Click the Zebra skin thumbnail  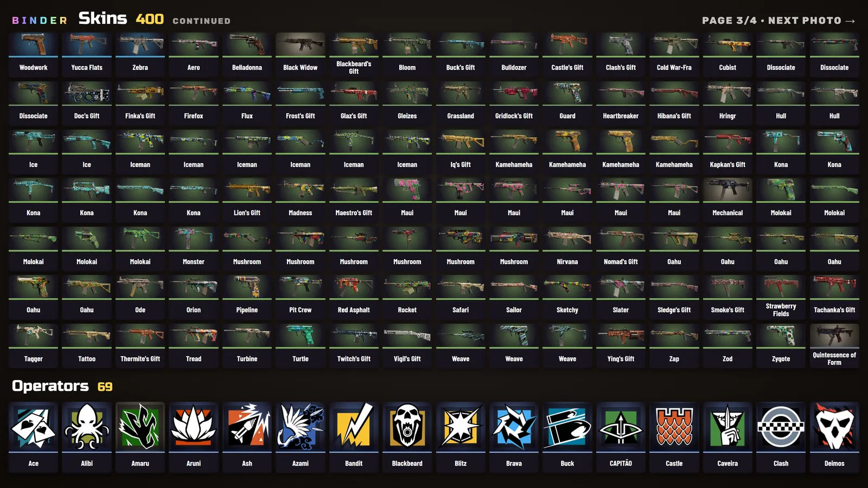140,44
